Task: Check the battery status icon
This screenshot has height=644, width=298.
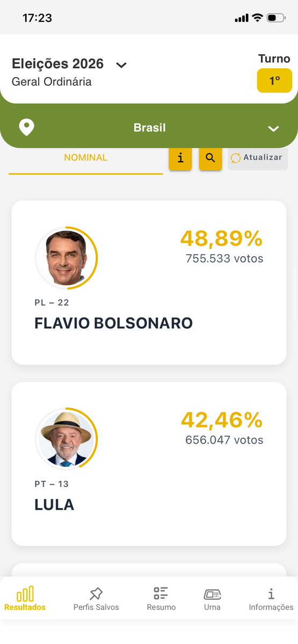Action: tap(276, 18)
